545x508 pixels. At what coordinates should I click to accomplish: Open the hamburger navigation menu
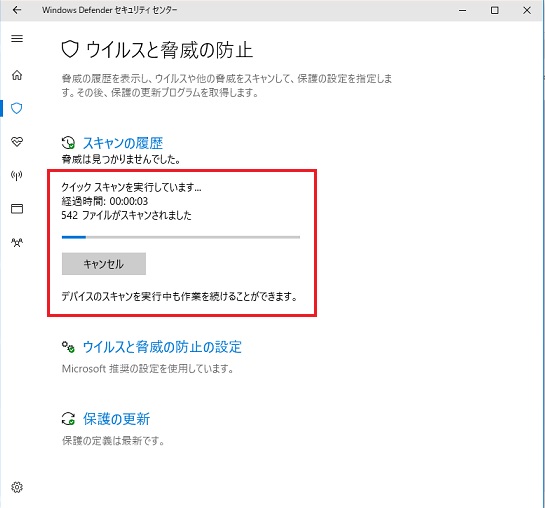(17, 38)
